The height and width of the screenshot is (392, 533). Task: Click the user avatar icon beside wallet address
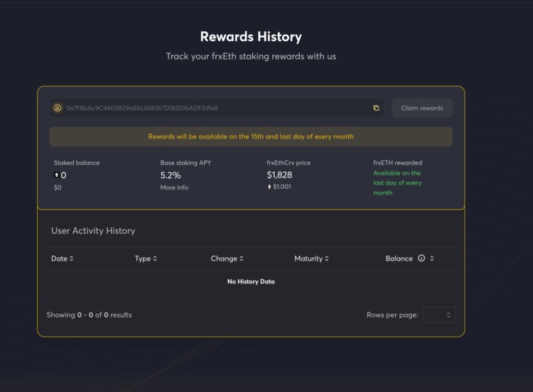click(x=58, y=108)
